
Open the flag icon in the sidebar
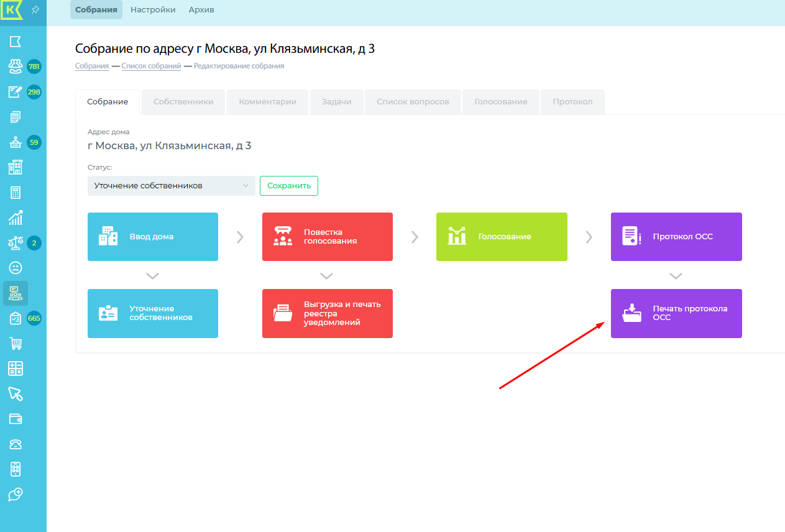pyautogui.click(x=16, y=42)
